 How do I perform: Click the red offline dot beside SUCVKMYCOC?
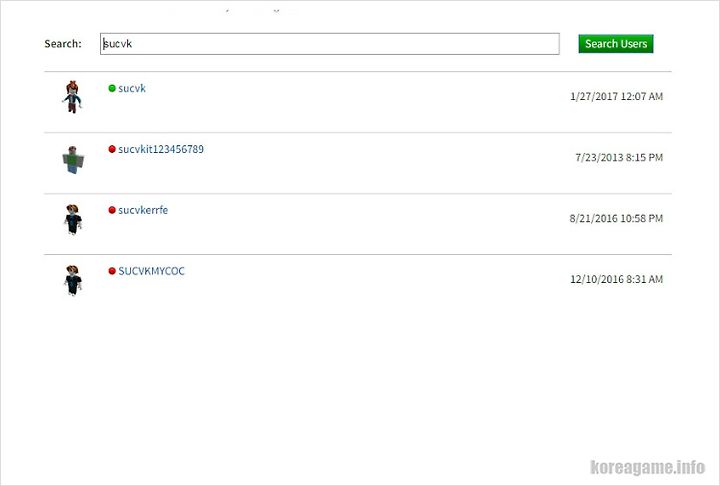(112, 271)
